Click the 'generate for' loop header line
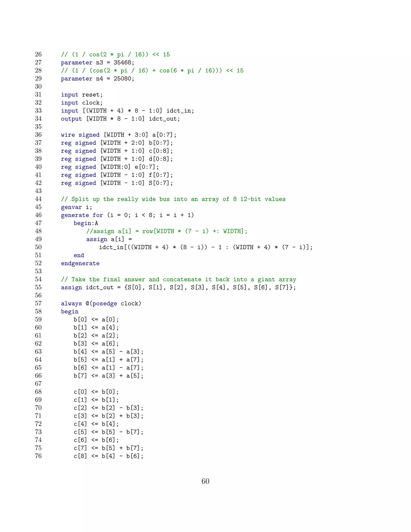 point(127,215)
